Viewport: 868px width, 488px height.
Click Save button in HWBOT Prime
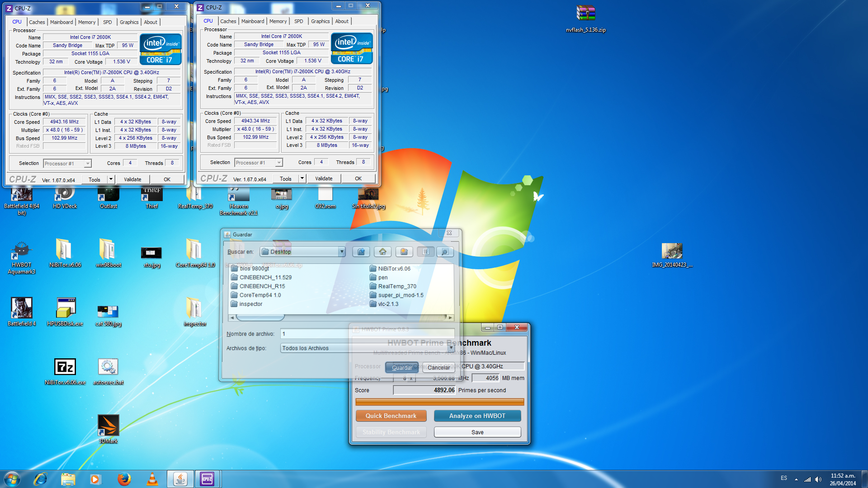(x=477, y=432)
